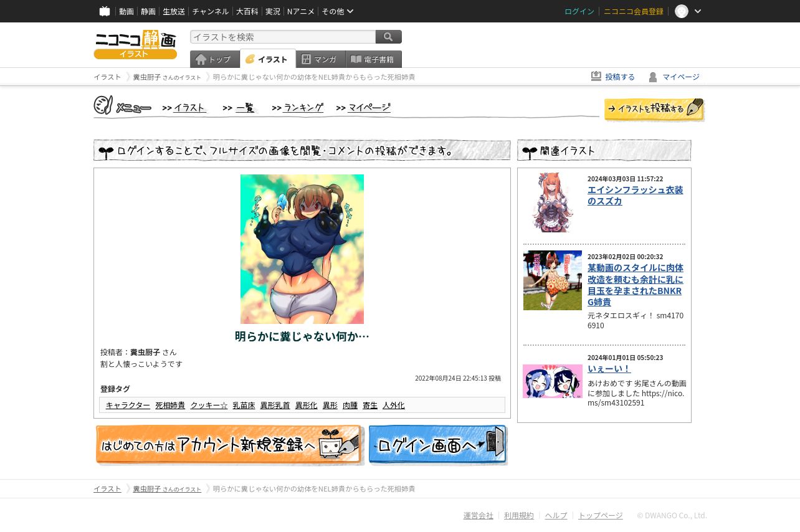This screenshot has width=800, height=532.
Task: Click the 人外化 tag
Action: pyautogui.click(x=394, y=405)
